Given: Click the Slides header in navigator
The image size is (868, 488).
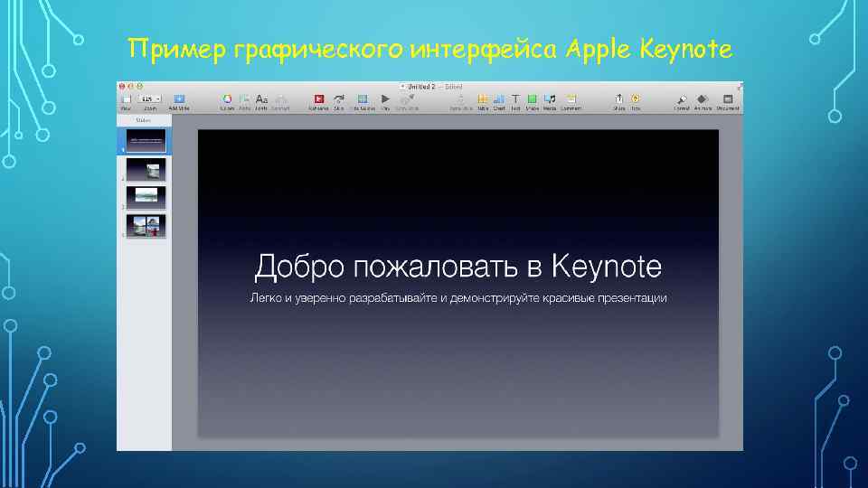Looking at the screenshot, I should point(143,120).
